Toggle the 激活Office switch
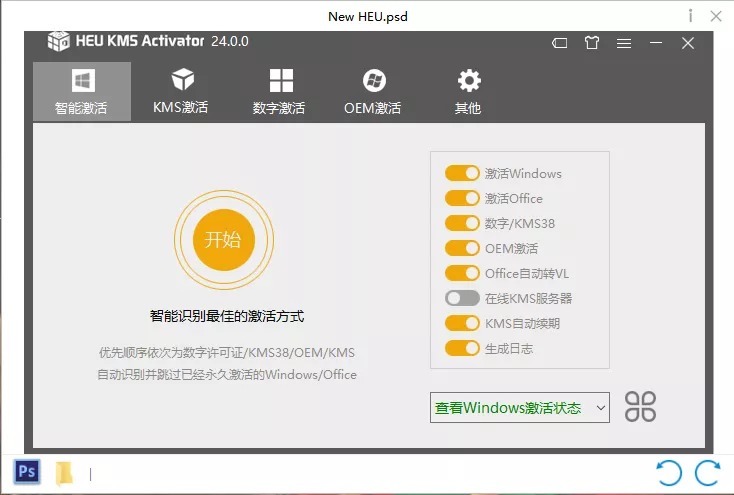734x495 pixels. 462,198
